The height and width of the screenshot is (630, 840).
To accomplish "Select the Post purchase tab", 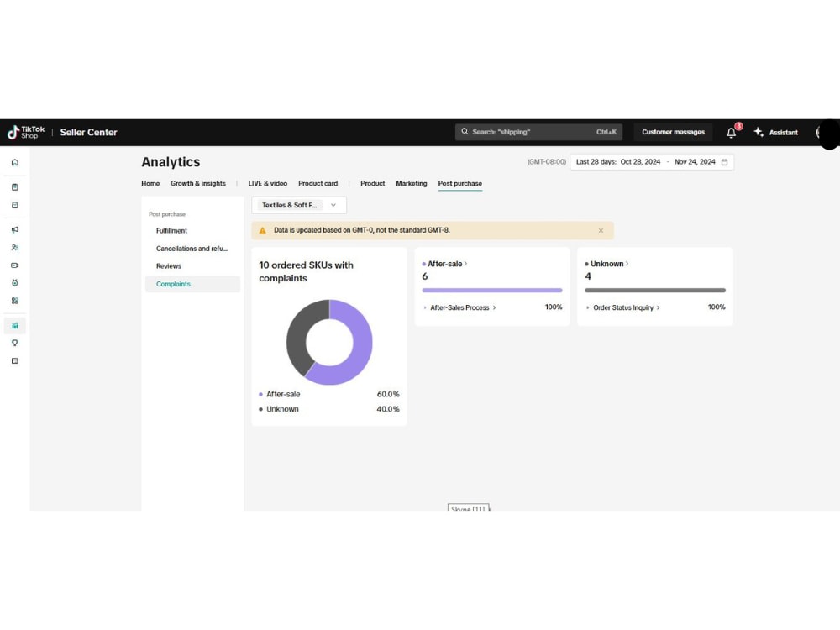I will [x=460, y=183].
